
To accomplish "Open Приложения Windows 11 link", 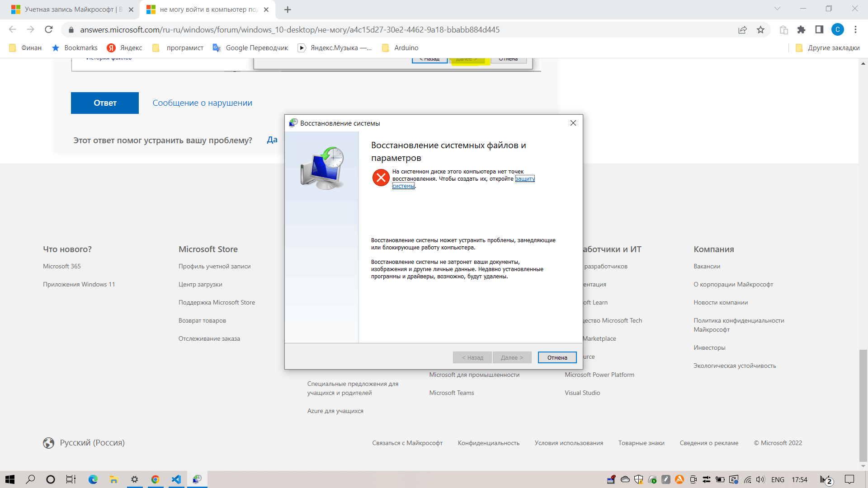I will click(79, 284).
